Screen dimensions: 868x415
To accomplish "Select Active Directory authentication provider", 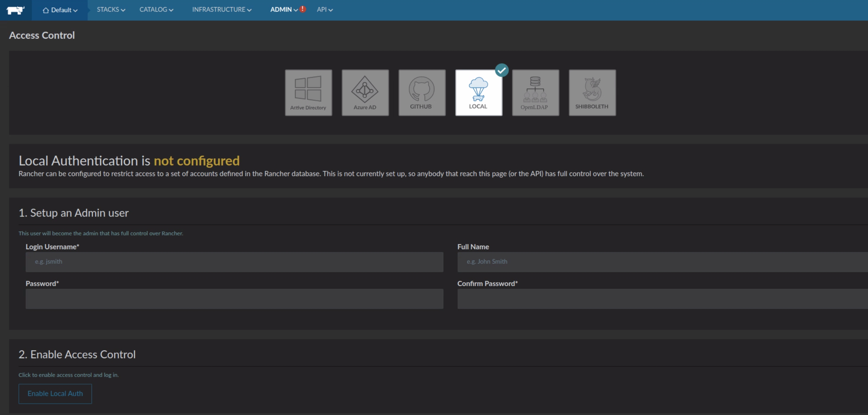I will pos(308,93).
